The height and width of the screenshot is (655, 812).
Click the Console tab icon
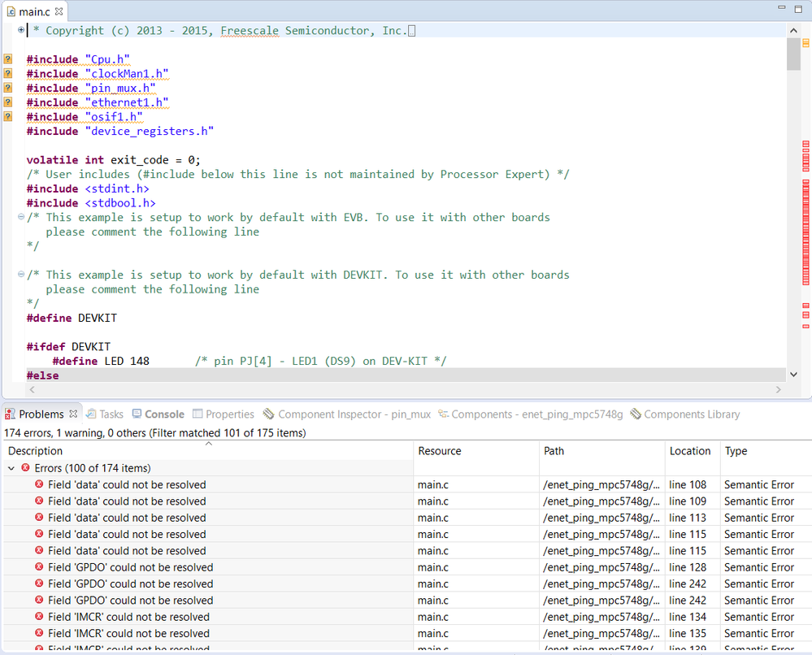tap(137, 414)
